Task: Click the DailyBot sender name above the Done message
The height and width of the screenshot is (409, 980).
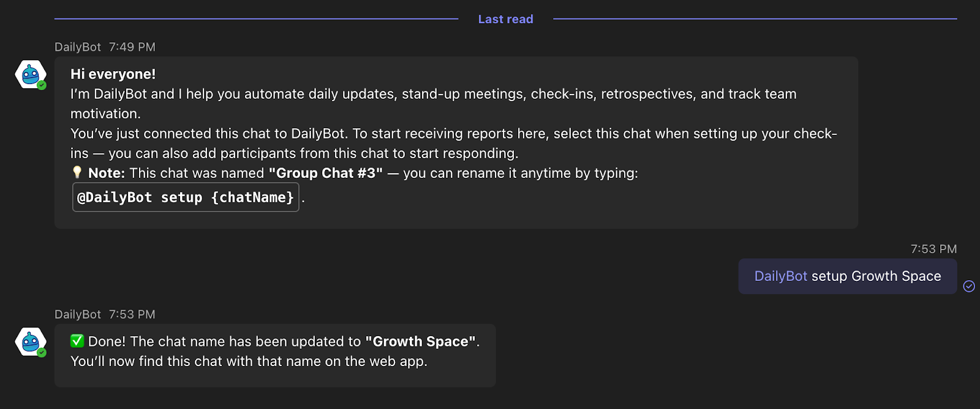Action: [78, 315]
